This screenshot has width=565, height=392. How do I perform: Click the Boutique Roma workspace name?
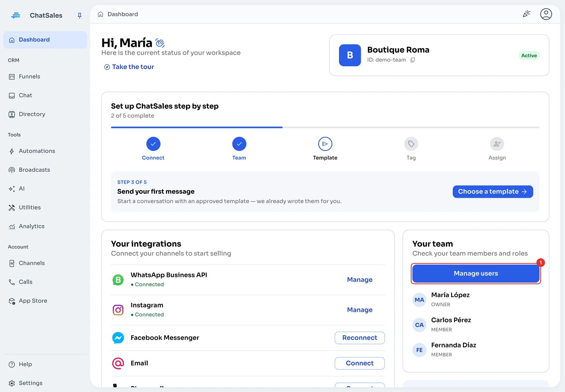click(398, 50)
